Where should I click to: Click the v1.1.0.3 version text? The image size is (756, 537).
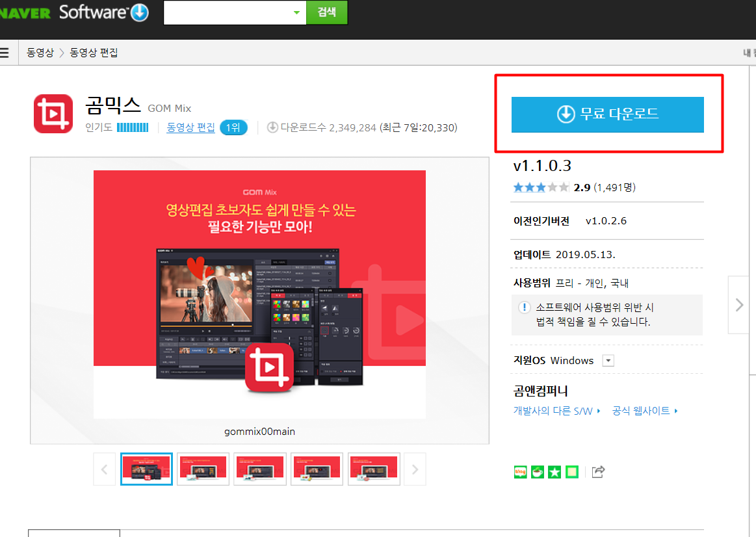coord(542,166)
